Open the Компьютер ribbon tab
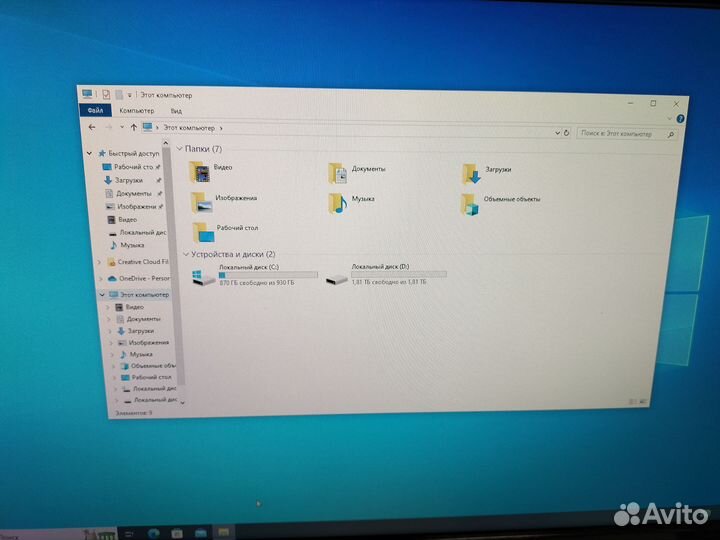 pyautogui.click(x=137, y=111)
